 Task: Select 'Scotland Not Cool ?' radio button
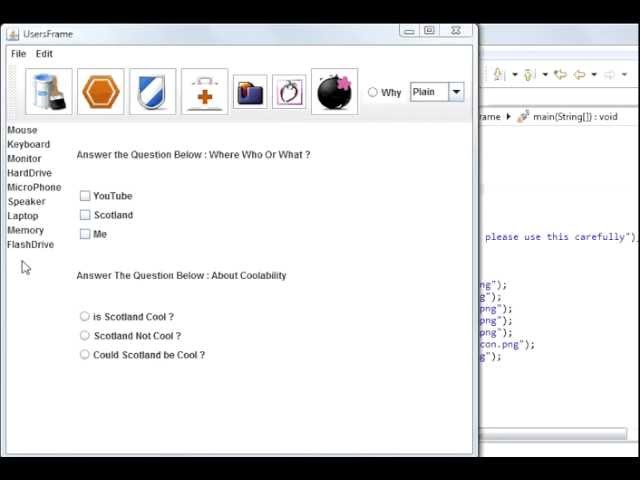(84, 336)
